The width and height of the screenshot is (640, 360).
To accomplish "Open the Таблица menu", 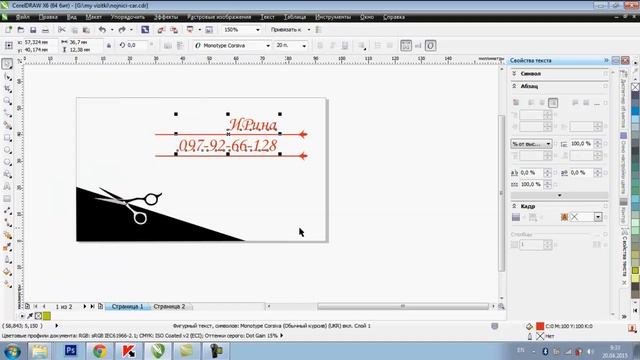I will click(295, 17).
